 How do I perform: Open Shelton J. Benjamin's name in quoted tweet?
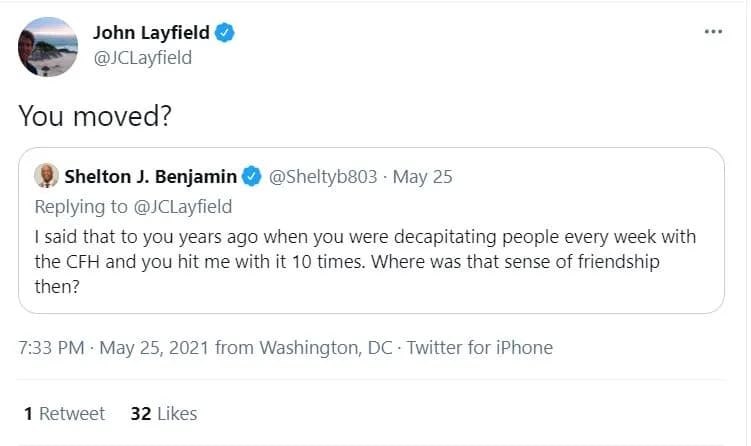tap(150, 177)
